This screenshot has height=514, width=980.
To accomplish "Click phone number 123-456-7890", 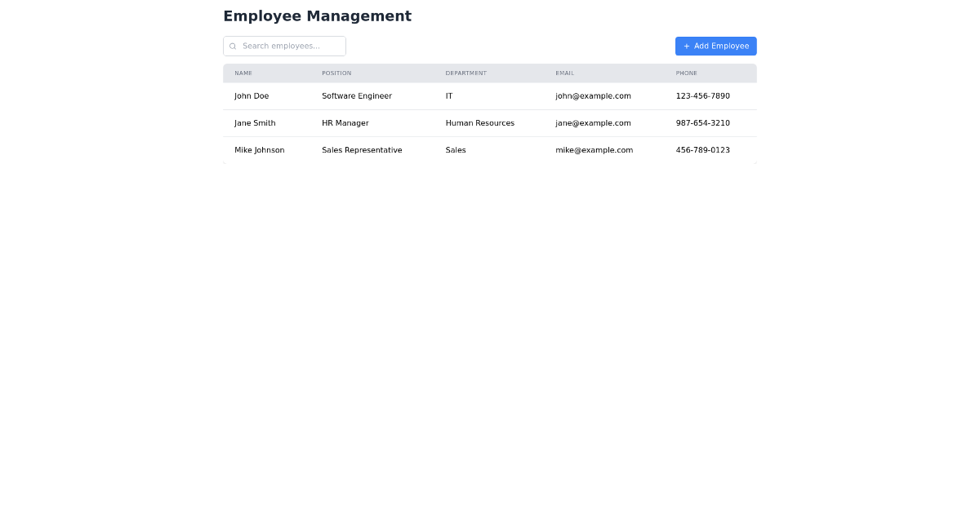I will 702,95.
